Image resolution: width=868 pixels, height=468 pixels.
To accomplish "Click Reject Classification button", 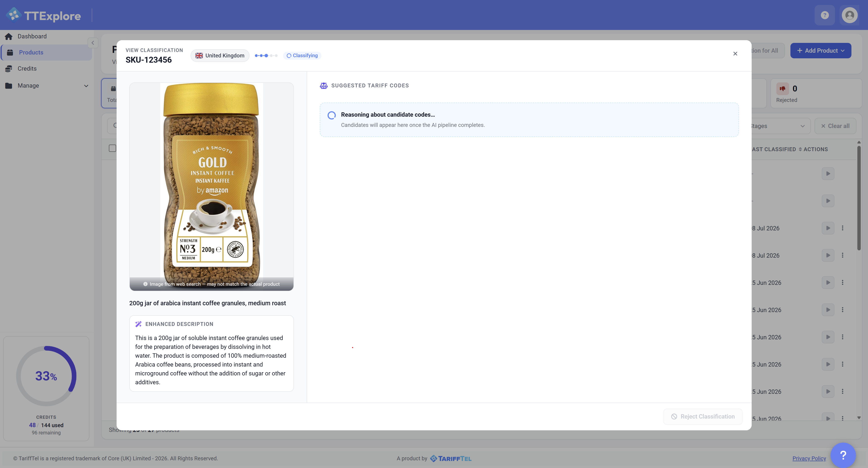I will (703, 417).
